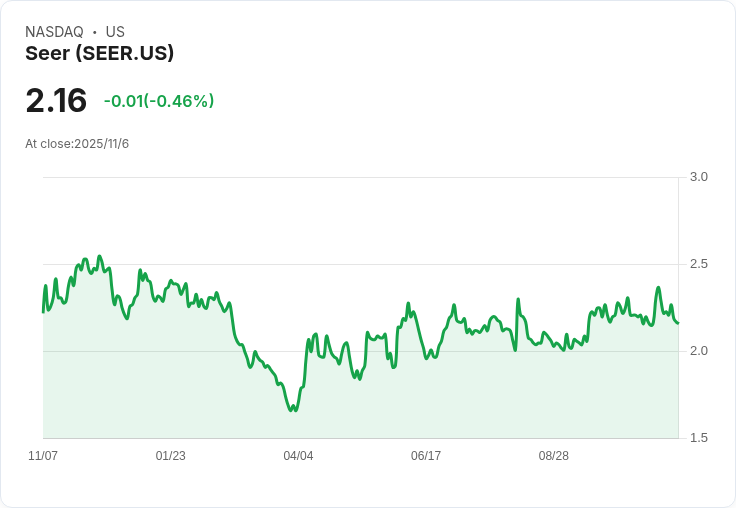Click the 1.5 y-axis label
Screen dimensions: 736x508
(x=699, y=438)
